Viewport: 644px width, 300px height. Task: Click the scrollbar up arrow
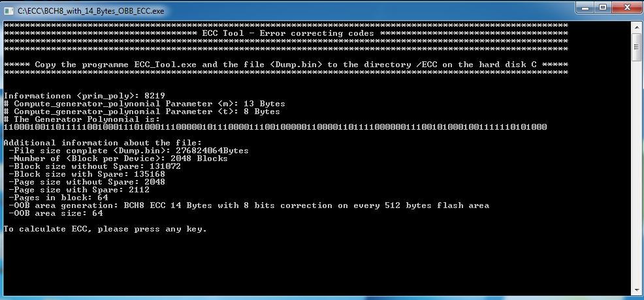click(x=636, y=26)
